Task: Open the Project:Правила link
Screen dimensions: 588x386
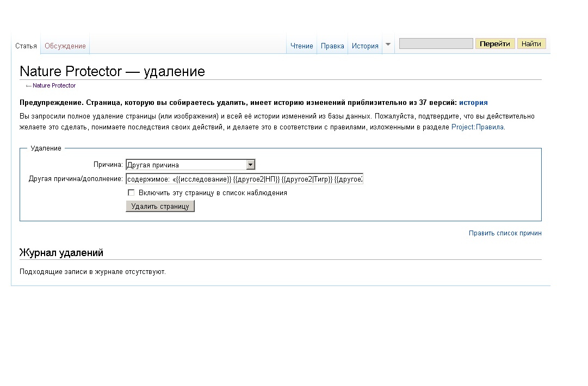Action: click(478, 127)
